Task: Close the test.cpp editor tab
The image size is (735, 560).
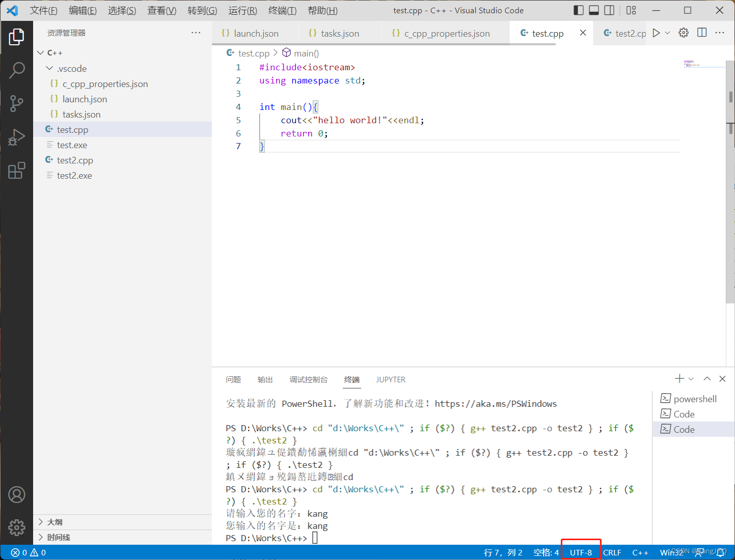Action: (583, 33)
